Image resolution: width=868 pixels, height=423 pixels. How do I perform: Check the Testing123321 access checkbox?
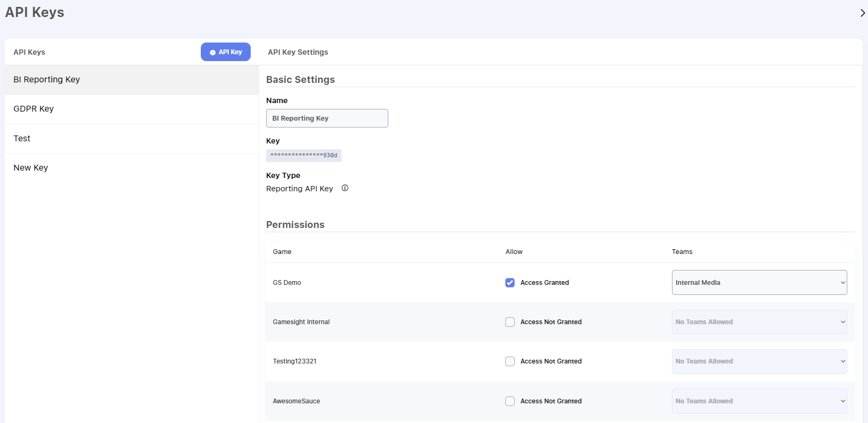510,361
